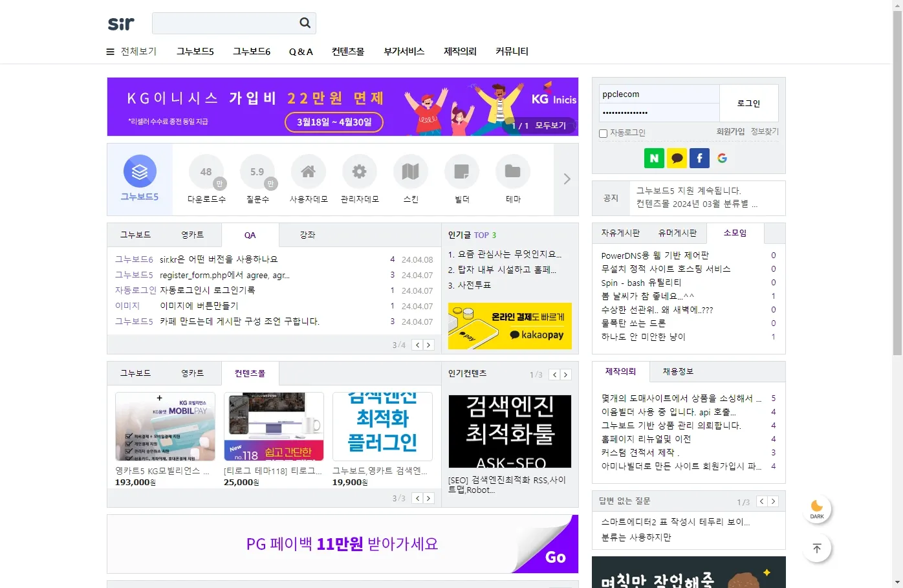Open the 그누보드5 top menu

coord(195,51)
